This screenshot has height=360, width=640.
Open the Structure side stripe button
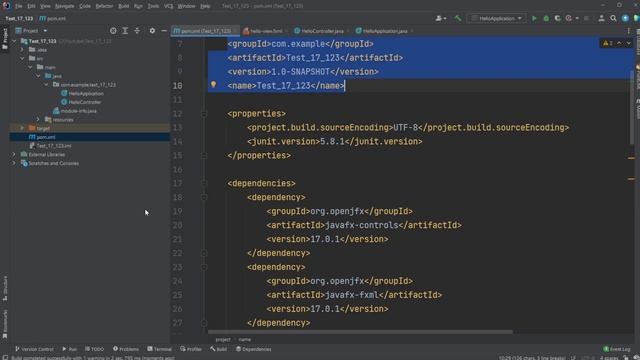coord(5,288)
